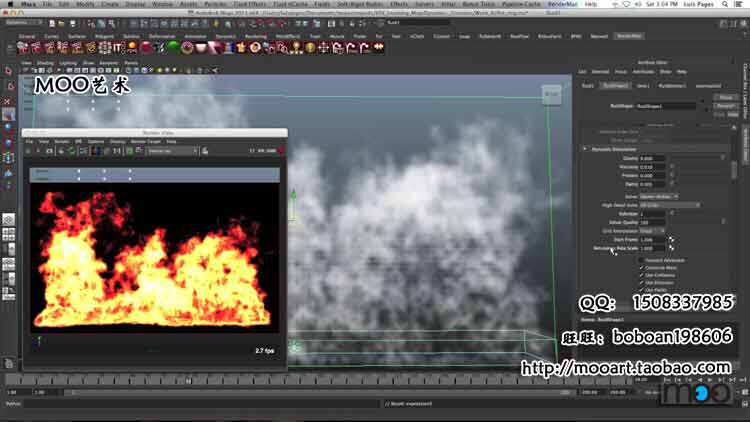Click the Substeps value field
The width and height of the screenshot is (750, 422).
(x=652, y=214)
